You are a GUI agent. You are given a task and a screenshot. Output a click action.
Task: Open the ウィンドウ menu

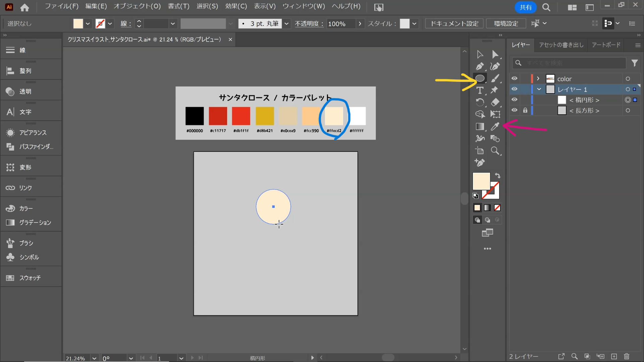[304, 6]
